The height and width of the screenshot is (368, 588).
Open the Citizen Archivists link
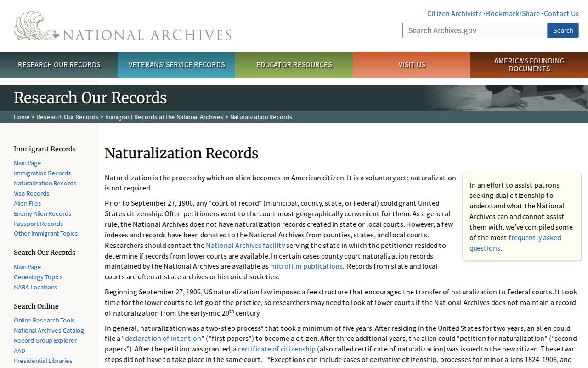(x=454, y=14)
